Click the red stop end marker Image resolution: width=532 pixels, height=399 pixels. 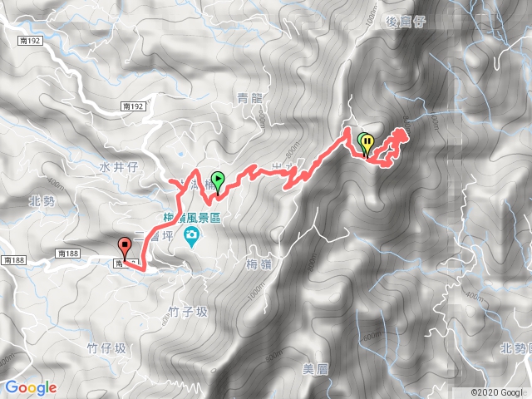click(125, 249)
